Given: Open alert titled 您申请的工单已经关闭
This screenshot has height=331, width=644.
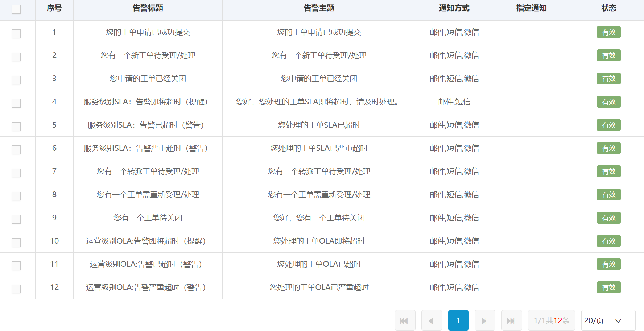Looking at the screenshot, I should [x=148, y=79].
